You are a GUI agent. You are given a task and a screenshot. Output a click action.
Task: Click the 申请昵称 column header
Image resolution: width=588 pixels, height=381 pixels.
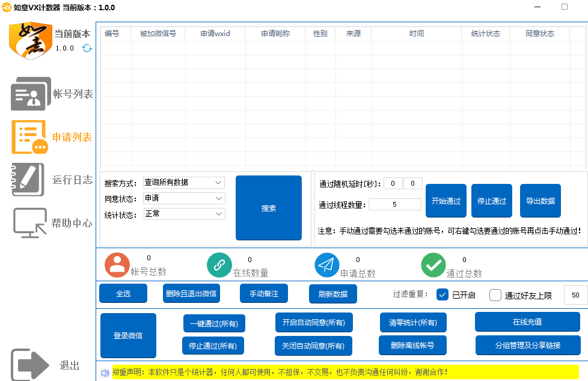(x=275, y=34)
